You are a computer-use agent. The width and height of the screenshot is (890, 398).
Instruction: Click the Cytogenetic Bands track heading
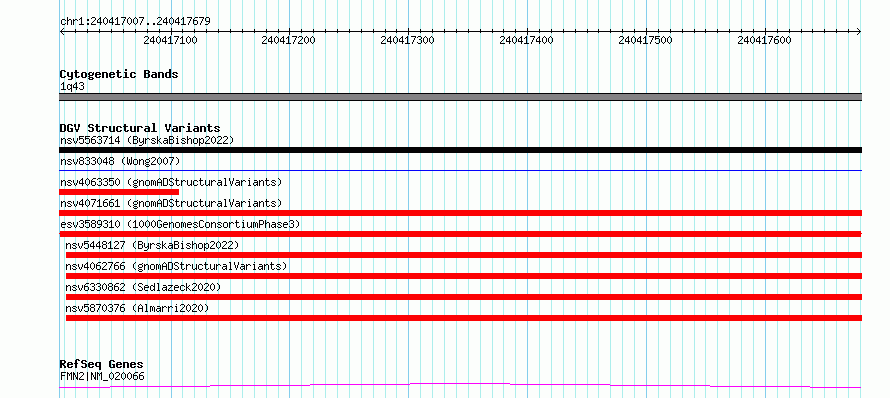coord(119,74)
